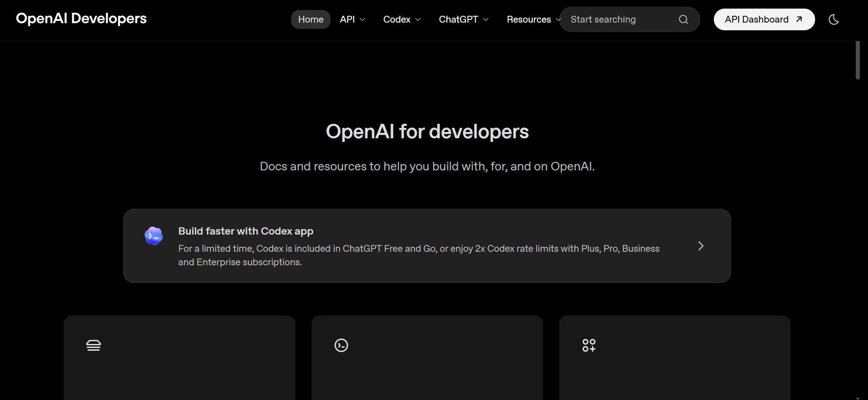
Task: Focus the Start searching field
Action: point(629,19)
